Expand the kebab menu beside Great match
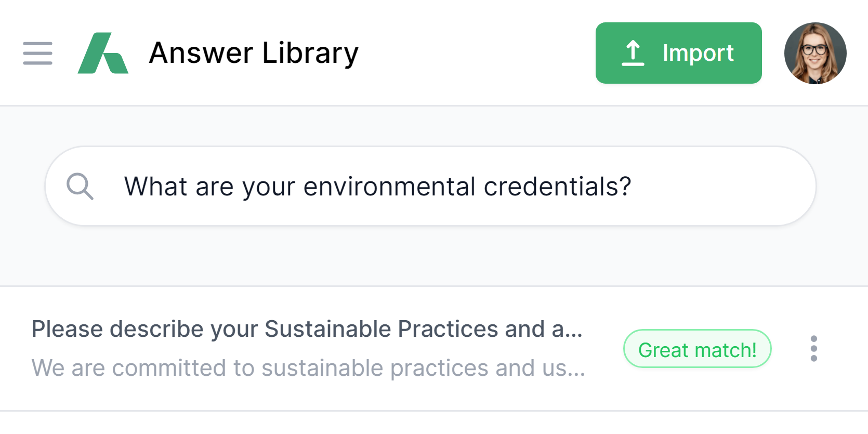This screenshot has width=868, height=434. pyautogui.click(x=813, y=348)
